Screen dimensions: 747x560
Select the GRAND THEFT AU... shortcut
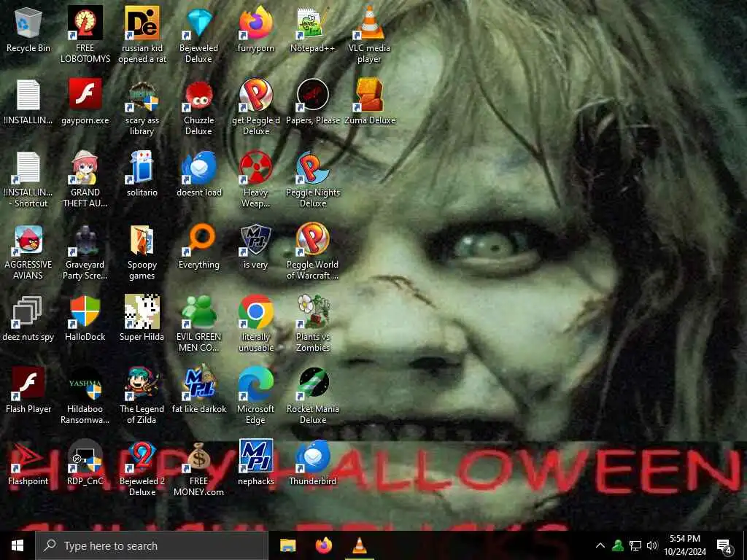pos(85,168)
